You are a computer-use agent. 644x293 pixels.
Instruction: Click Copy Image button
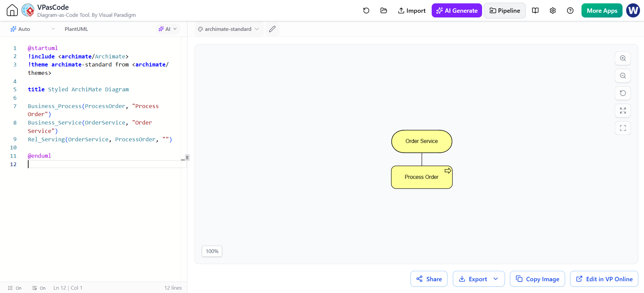538,279
